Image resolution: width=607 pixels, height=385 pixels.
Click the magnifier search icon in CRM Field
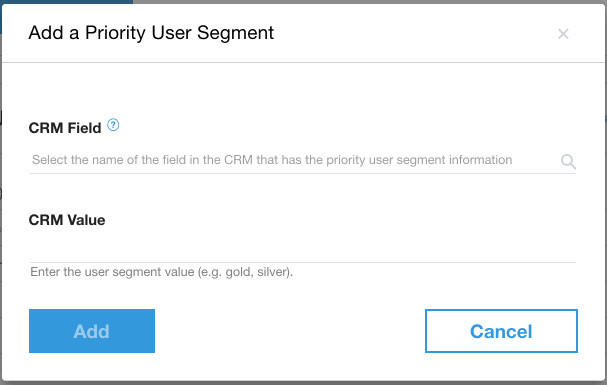(568, 161)
